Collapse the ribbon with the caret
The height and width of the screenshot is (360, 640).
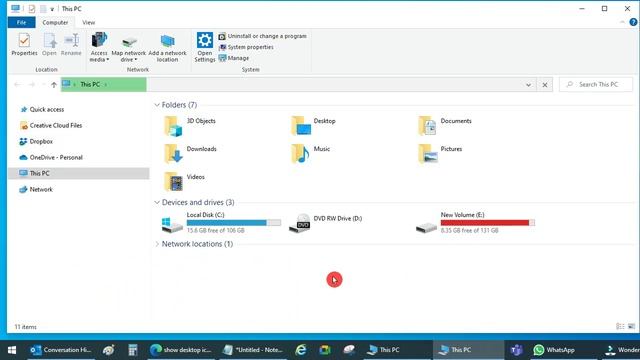622,22
